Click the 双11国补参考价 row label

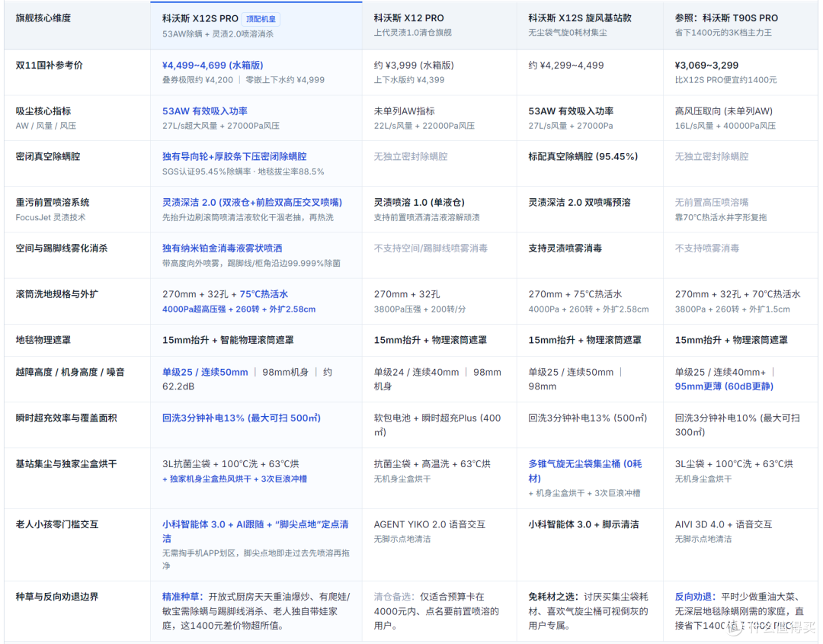pos(49,65)
